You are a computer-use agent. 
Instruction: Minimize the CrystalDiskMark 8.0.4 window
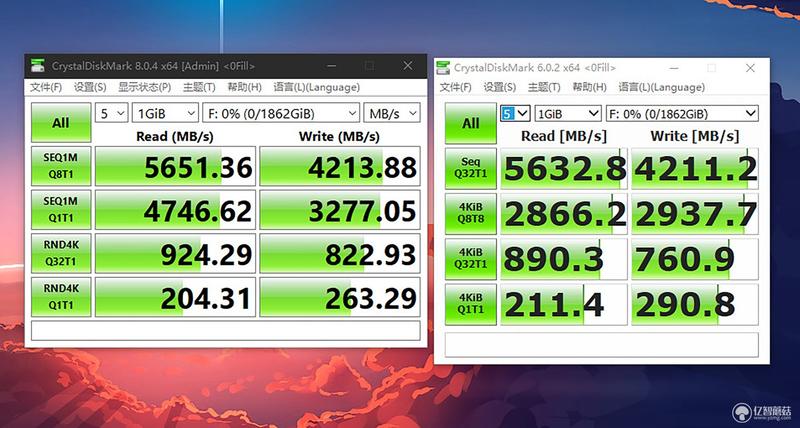(x=332, y=66)
